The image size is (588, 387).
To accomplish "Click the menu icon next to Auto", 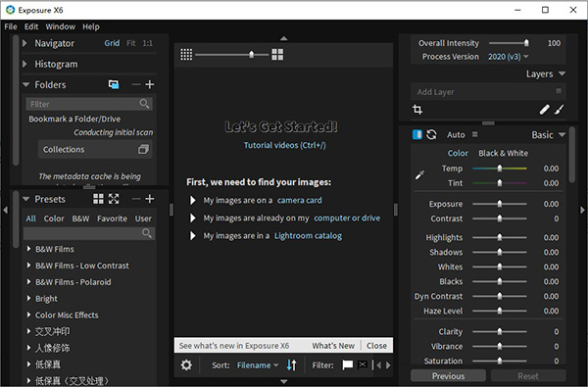I will (x=474, y=134).
